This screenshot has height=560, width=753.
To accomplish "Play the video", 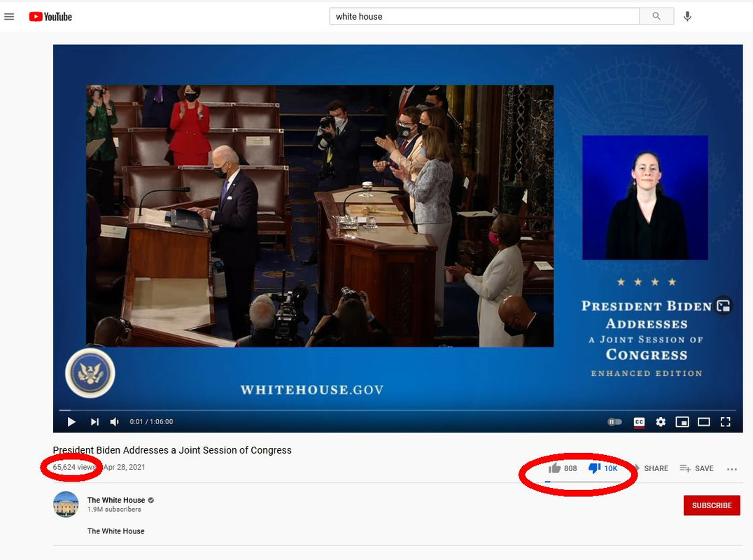I will pos(71,421).
